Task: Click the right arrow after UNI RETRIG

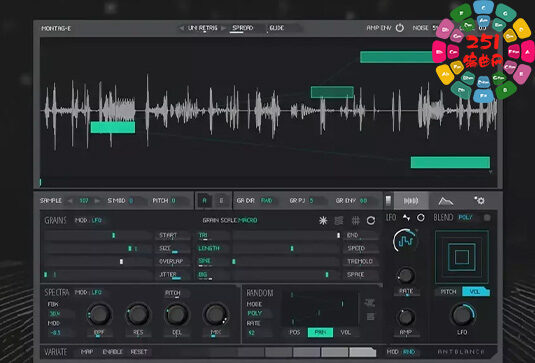Action: [223, 28]
